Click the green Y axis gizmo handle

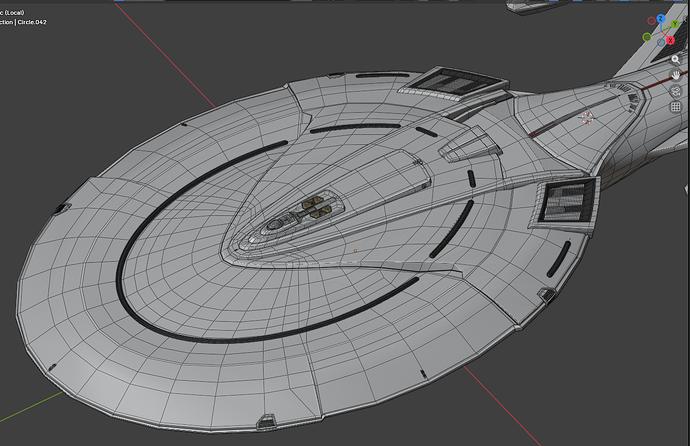pos(675,24)
